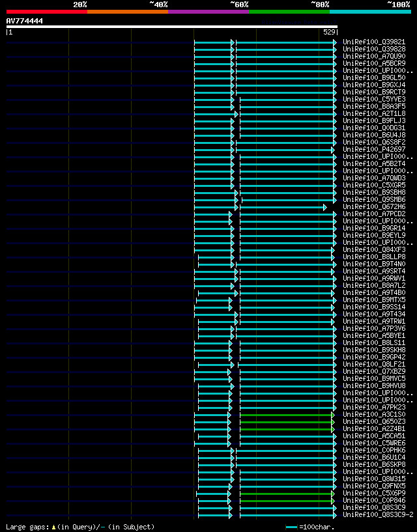
Task: Click the red 20% identity legend bar
Action: pyautogui.click(x=47, y=12)
